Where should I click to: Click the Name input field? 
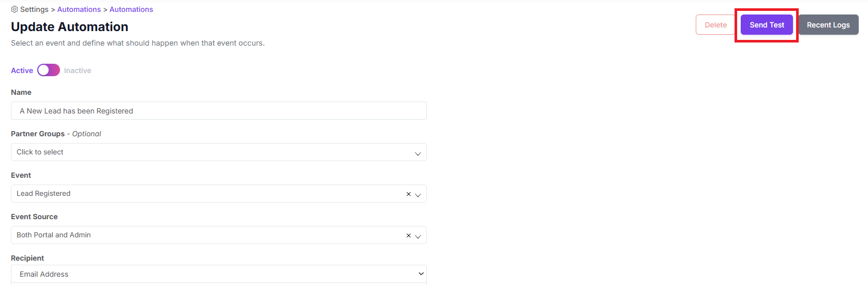(219, 110)
